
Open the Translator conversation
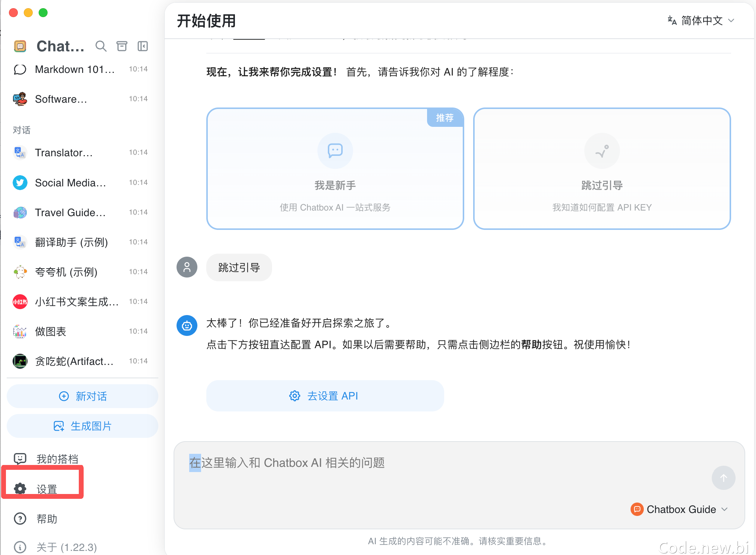click(x=83, y=153)
